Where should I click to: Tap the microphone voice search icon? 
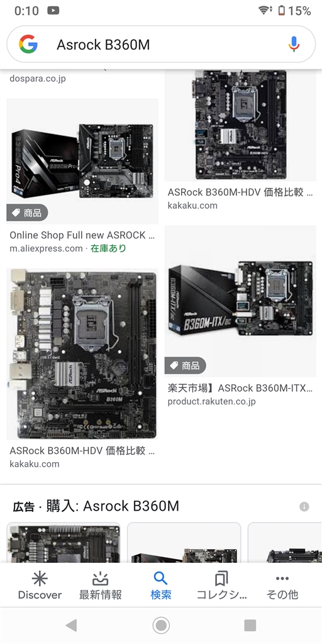point(293,44)
